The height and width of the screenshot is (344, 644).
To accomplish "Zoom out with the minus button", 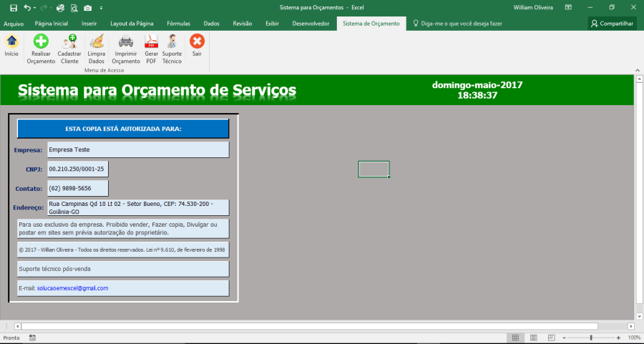I will pyautogui.click(x=565, y=338).
